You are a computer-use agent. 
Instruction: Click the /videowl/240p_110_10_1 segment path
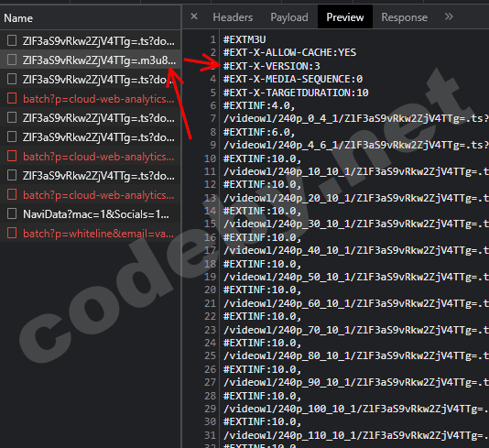point(356,435)
